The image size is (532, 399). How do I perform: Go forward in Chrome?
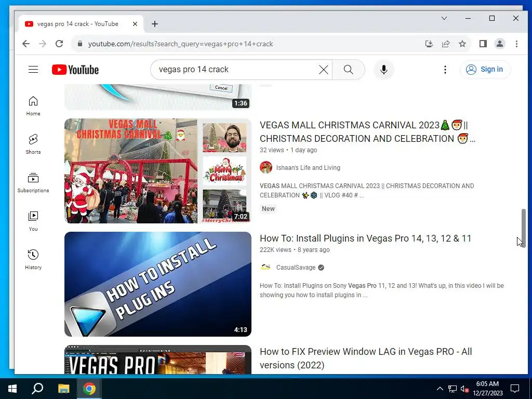[43, 44]
